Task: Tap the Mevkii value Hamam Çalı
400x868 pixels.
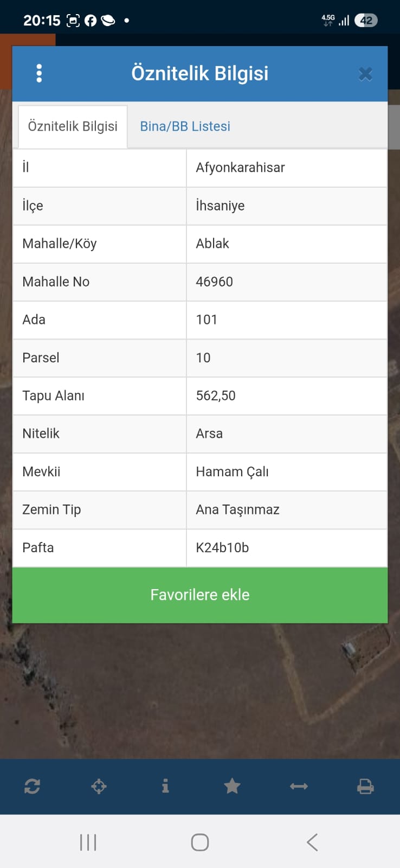Action: click(x=232, y=472)
